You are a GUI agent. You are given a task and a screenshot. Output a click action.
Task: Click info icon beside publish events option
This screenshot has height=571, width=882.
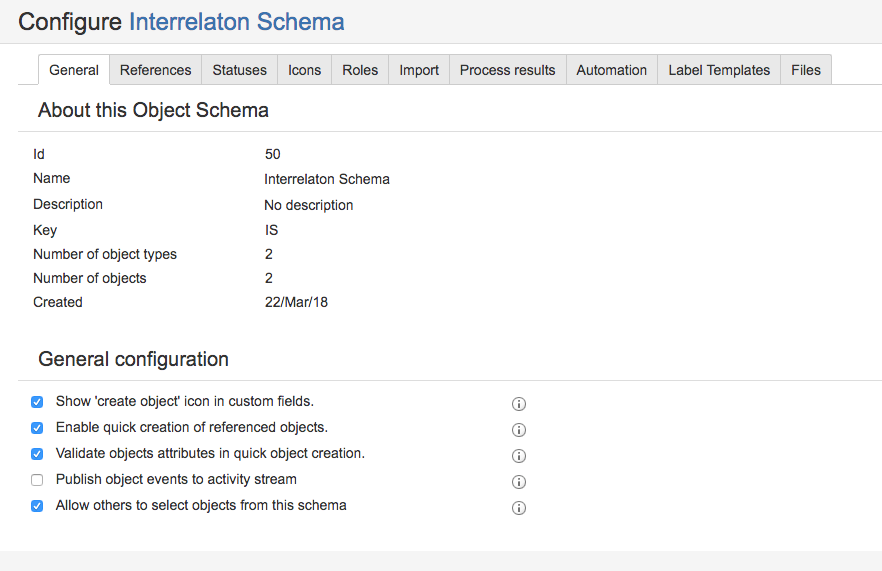519,482
